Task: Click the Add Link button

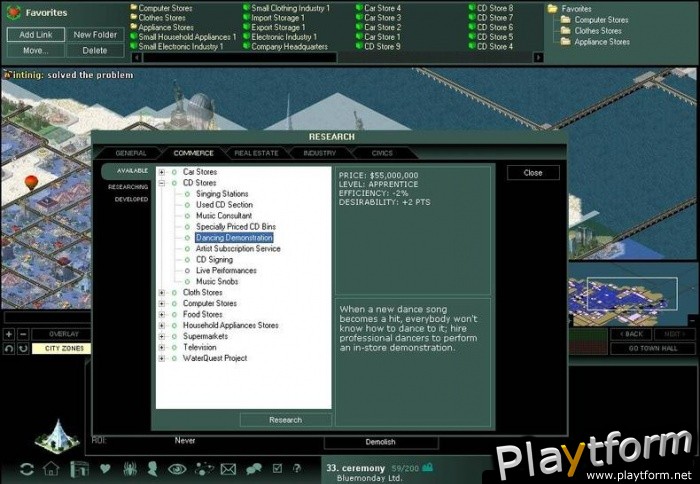Action: (36, 34)
